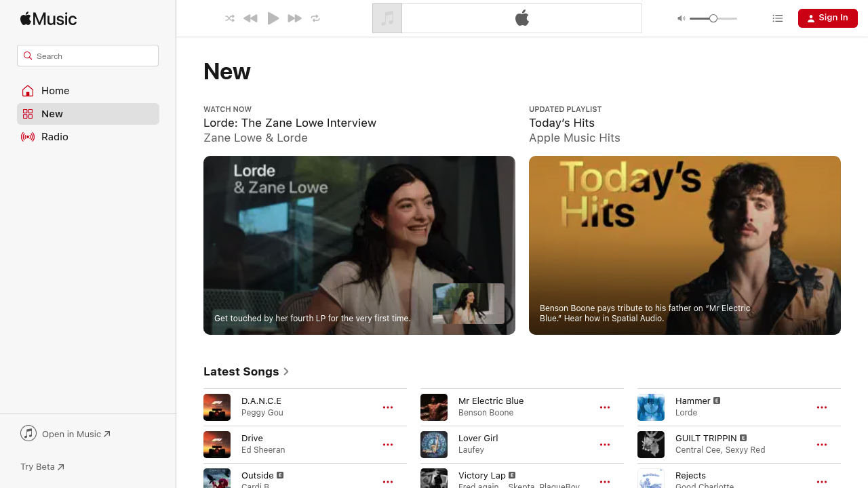Screen dimensions: 868x488
Task: Toggle shuffle playback mode
Action: click(x=230, y=18)
